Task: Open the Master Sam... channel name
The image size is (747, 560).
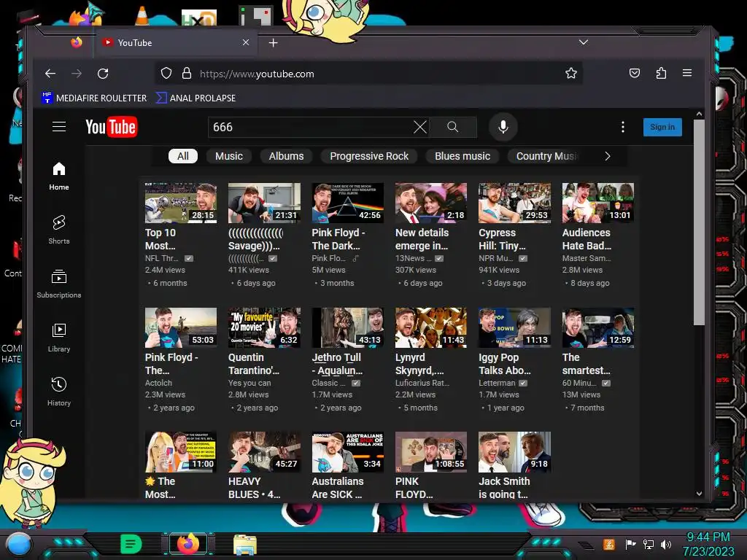Action: click(x=587, y=258)
